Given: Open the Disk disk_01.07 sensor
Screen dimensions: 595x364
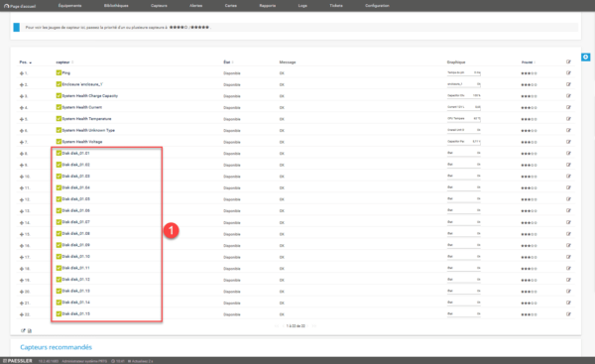Looking at the screenshot, I should (76, 222).
